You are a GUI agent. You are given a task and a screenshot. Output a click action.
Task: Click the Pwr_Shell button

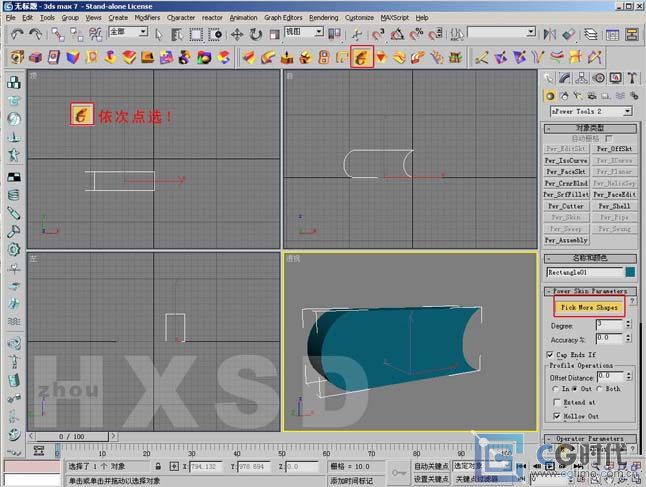point(614,206)
